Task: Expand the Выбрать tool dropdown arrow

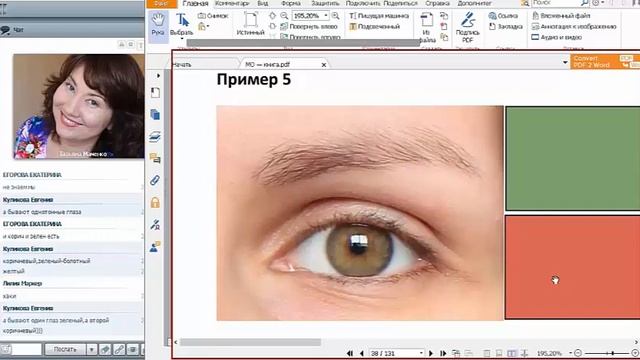Action: [x=182, y=39]
